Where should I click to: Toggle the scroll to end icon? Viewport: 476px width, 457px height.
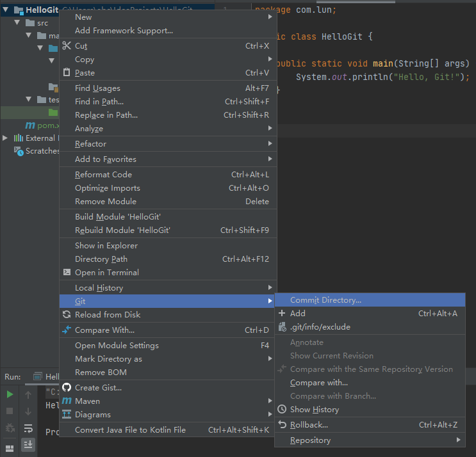(28, 445)
